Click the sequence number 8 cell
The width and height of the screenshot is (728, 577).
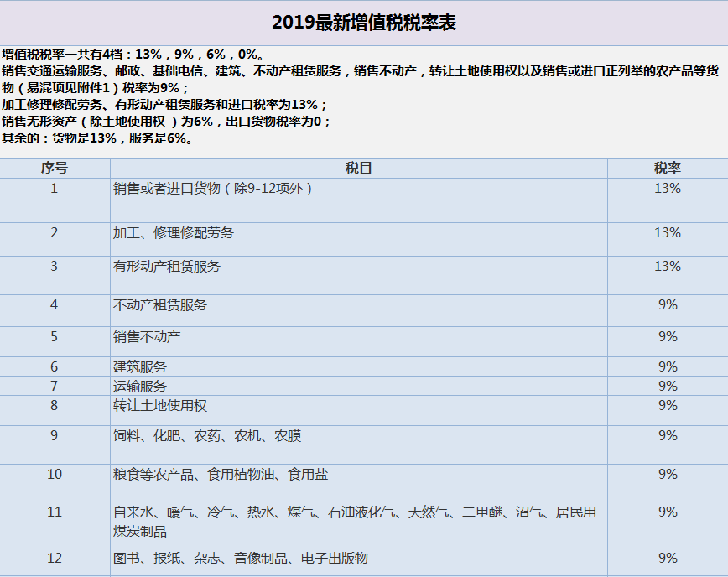pos(53,405)
